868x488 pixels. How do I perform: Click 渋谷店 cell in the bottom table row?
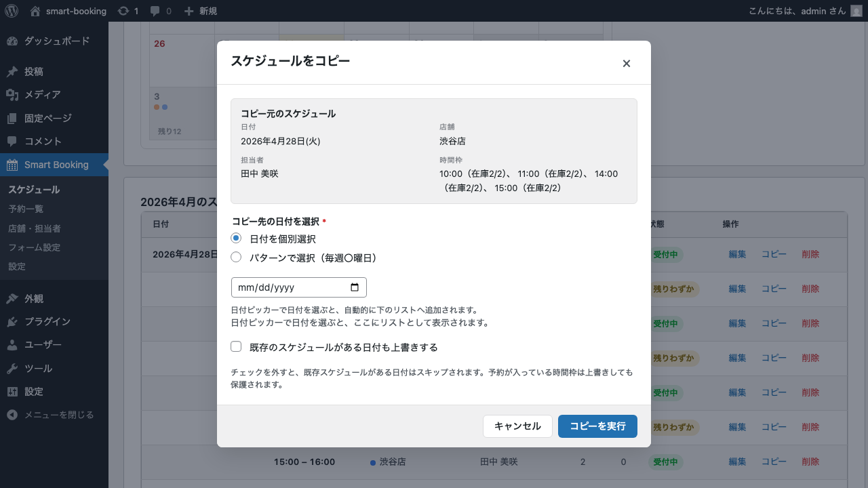click(388, 462)
